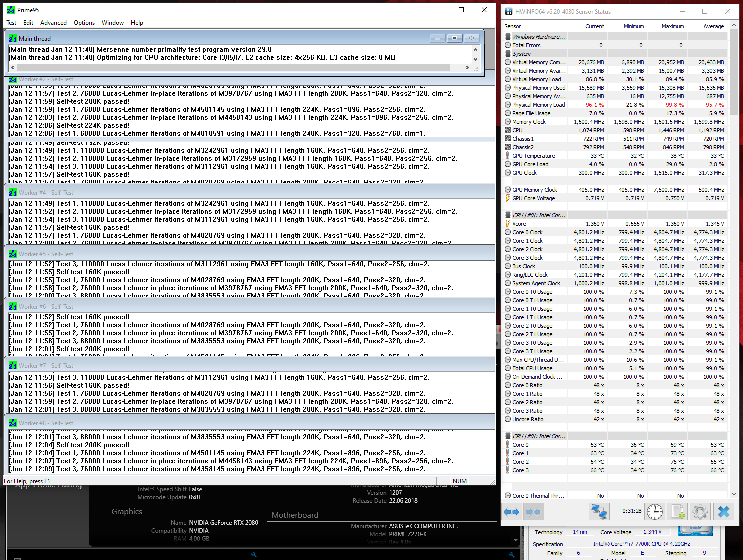
Task: Click the Worker #8 window icon
Action: [13, 423]
